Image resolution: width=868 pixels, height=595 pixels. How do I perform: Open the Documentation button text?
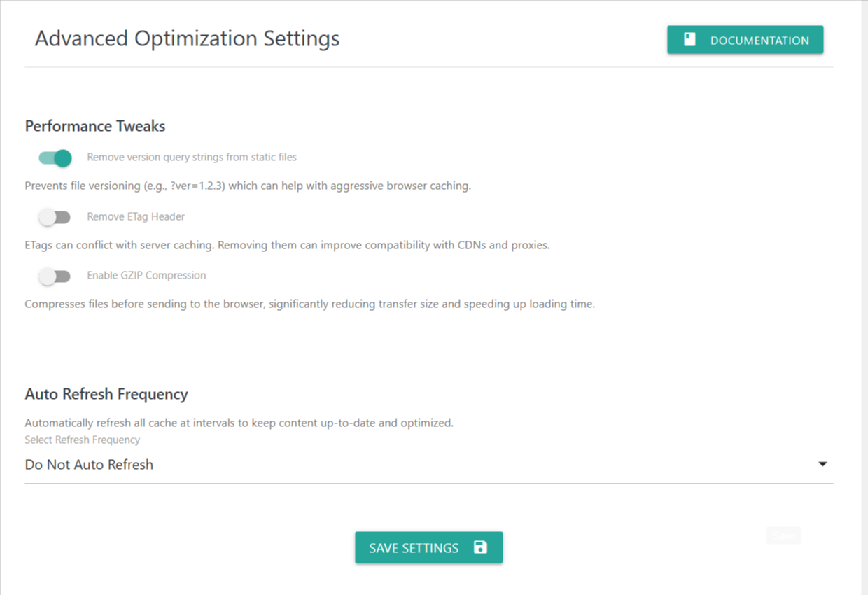[x=759, y=41]
